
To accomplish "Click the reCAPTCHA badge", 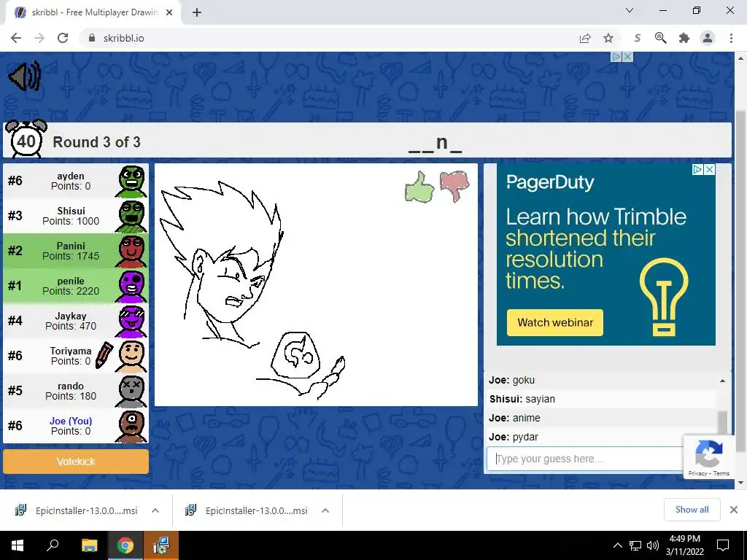I will pyautogui.click(x=708, y=456).
